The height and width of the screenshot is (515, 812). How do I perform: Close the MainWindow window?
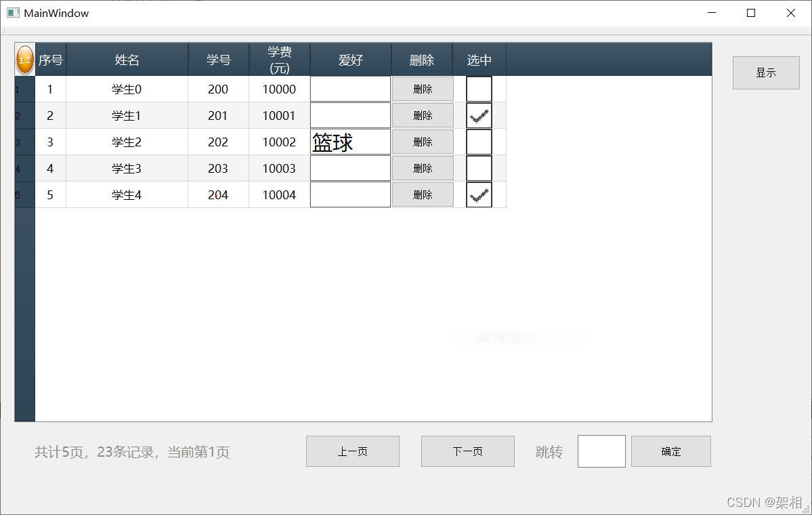click(791, 13)
